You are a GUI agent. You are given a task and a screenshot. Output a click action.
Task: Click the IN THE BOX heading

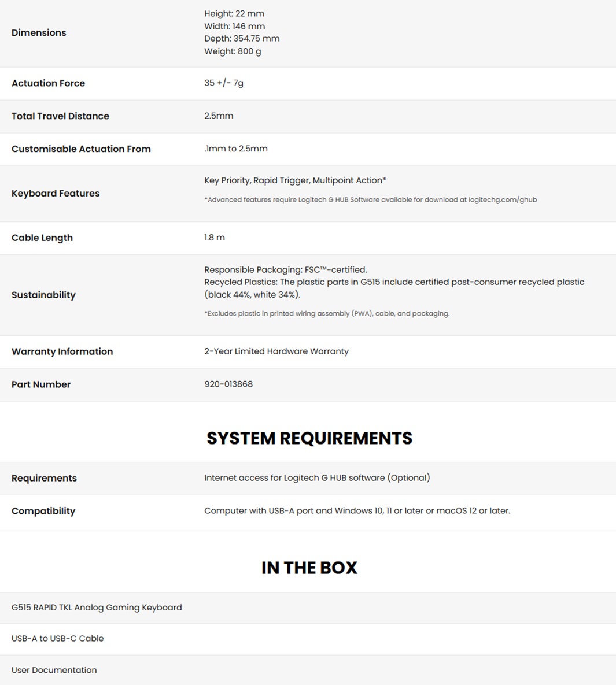click(x=309, y=568)
